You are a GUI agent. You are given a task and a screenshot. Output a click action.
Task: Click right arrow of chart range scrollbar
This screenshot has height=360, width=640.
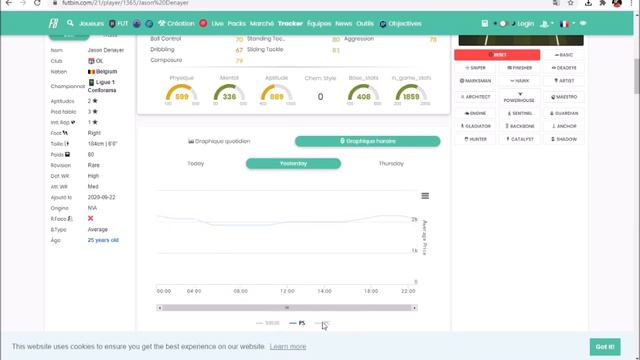414,308
